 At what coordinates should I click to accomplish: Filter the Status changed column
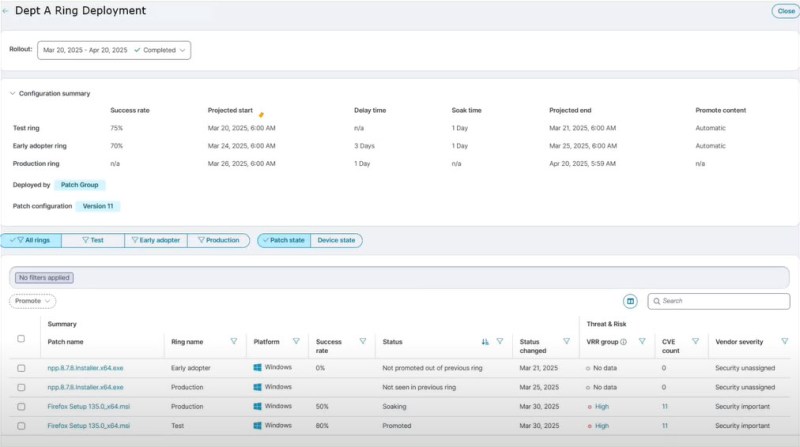pyautogui.click(x=566, y=341)
